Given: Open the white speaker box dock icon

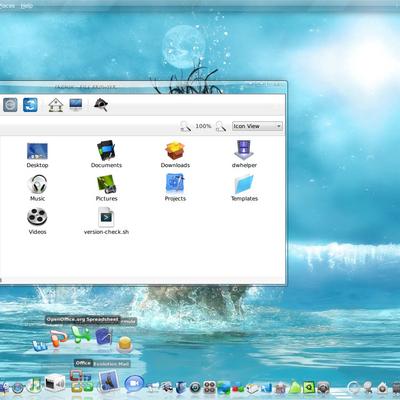Looking at the screenshot, I should (55, 383).
